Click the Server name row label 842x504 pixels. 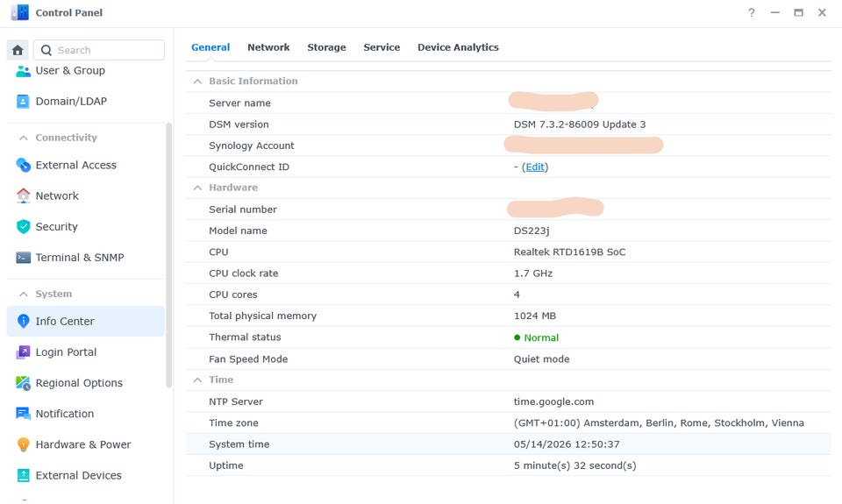click(x=239, y=103)
